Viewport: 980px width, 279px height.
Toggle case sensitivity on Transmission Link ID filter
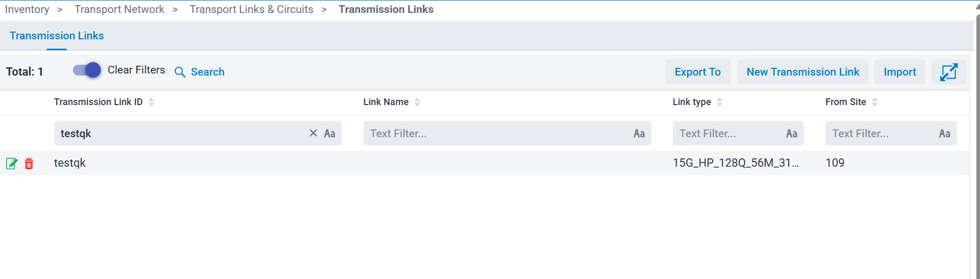coord(330,134)
